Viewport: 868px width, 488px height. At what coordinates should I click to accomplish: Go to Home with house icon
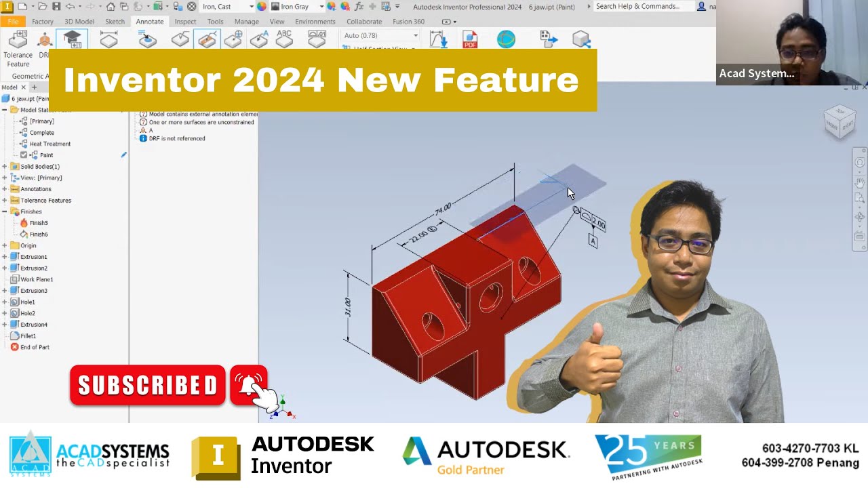[111, 6]
